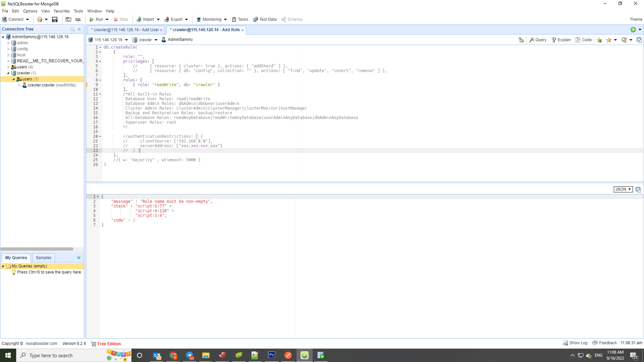644x362 pixels.
Task: Switch to the Add User tab
Action: (x=126, y=30)
